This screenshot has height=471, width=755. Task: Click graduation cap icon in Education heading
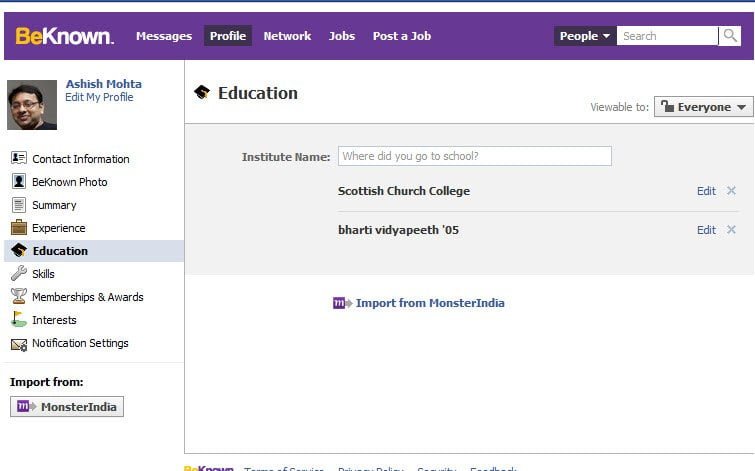(202, 92)
